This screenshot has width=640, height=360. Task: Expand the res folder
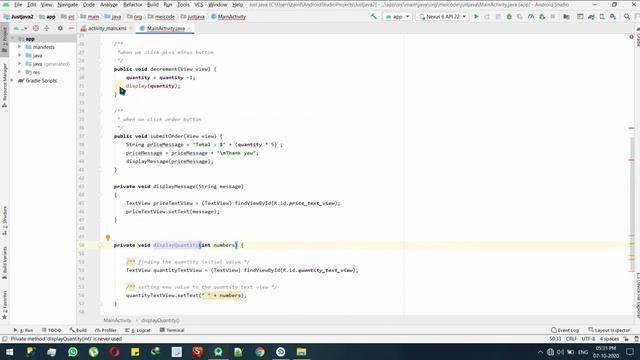pos(19,72)
